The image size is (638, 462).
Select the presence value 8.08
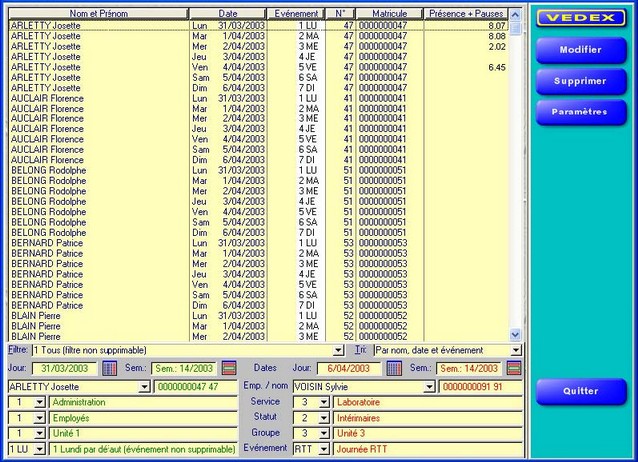(x=497, y=36)
